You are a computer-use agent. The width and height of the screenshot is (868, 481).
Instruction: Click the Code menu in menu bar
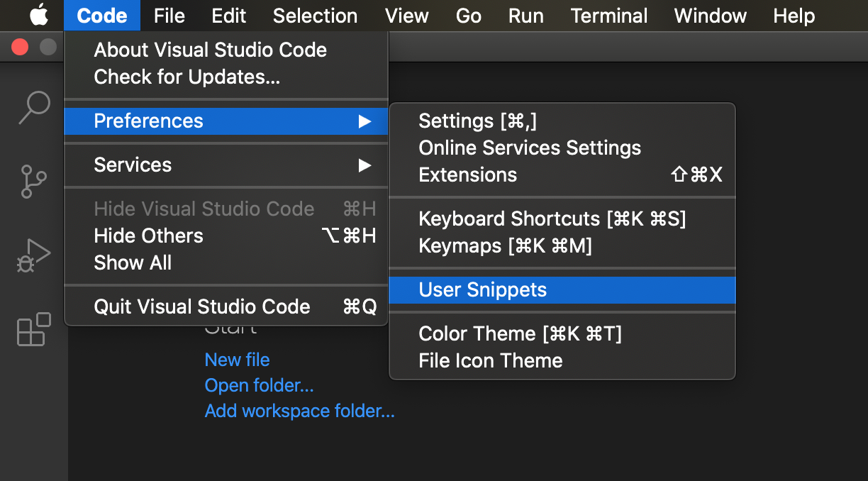[102, 16]
